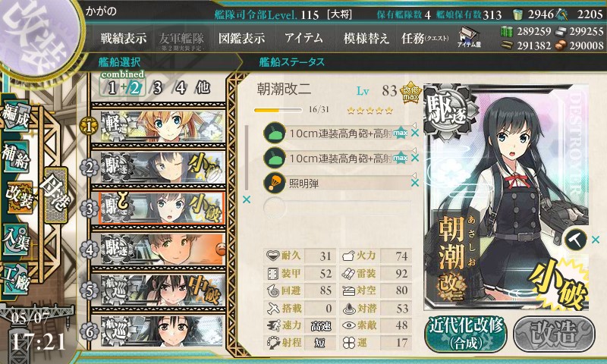Switch to fleet 3 tab
This screenshot has width=607, height=364.
tap(157, 88)
